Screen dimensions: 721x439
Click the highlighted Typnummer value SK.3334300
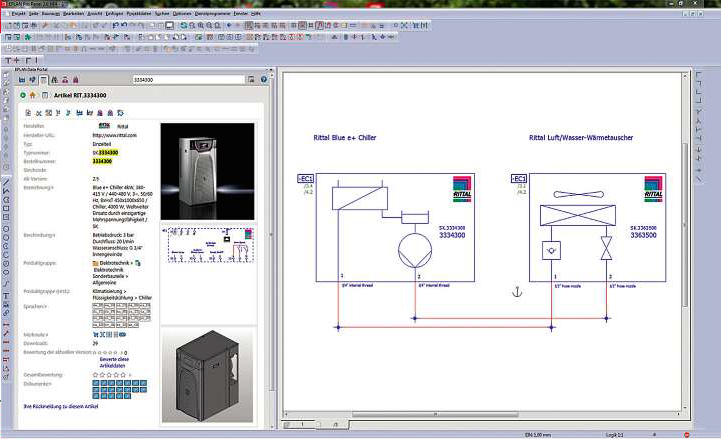coord(105,153)
